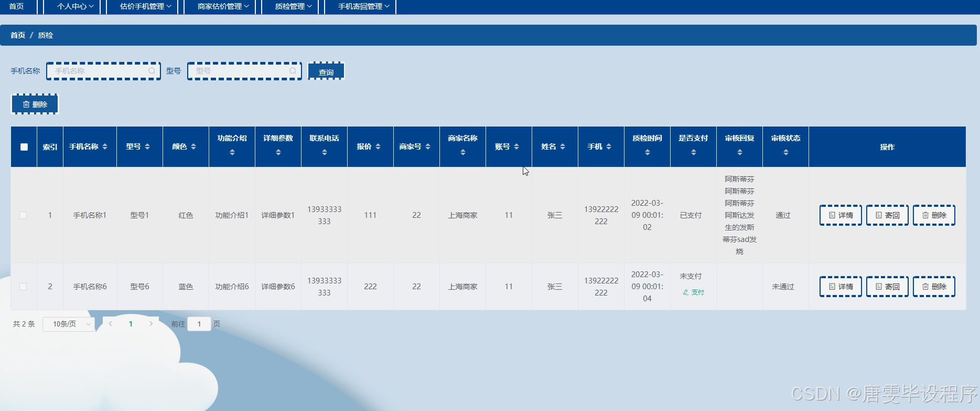Click the 查询 search button
Viewport: 980px width, 411px height.
326,71
